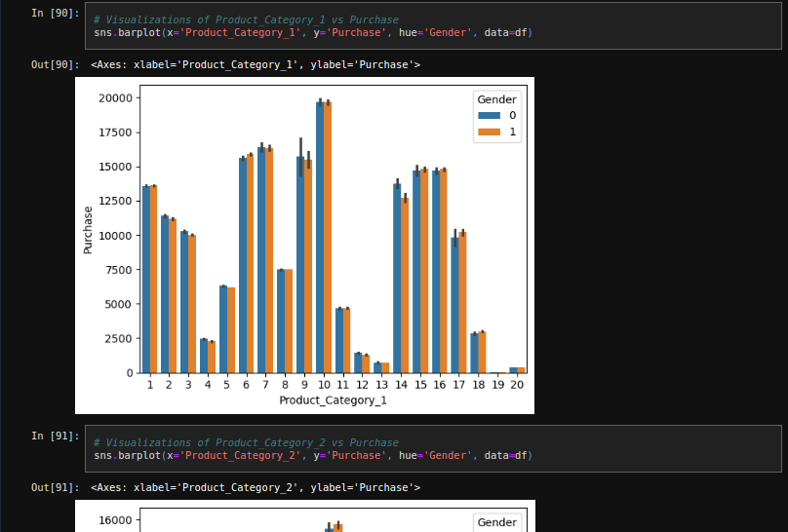Click the Out[90] Axes output text
788x532 pixels.
pos(256,64)
